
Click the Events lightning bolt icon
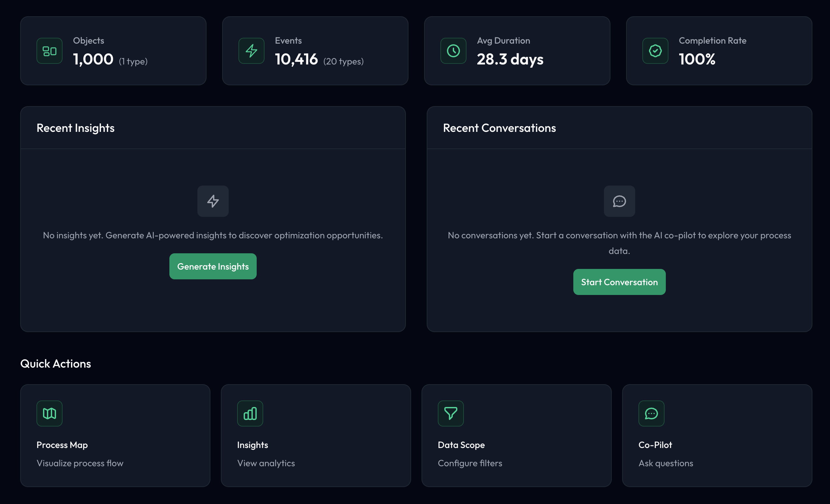click(251, 51)
